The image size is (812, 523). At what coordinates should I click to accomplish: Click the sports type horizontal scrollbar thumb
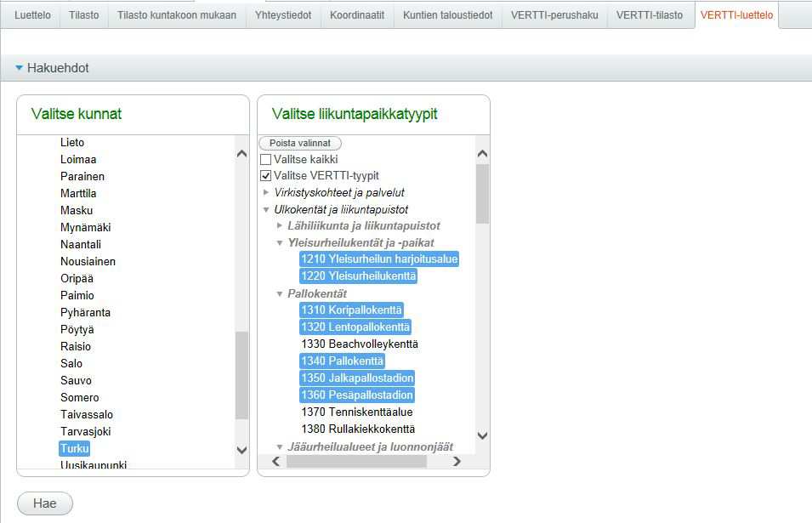(x=356, y=462)
